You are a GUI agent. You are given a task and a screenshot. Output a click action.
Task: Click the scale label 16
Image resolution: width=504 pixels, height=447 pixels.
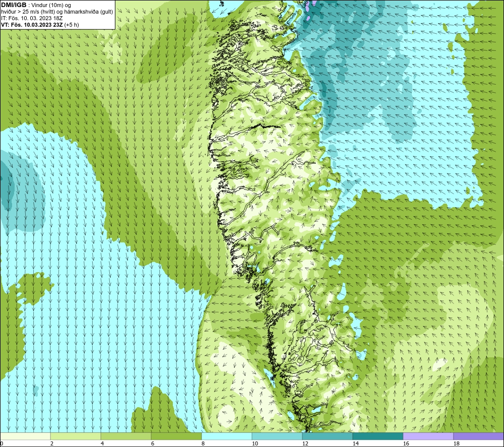(x=406, y=444)
